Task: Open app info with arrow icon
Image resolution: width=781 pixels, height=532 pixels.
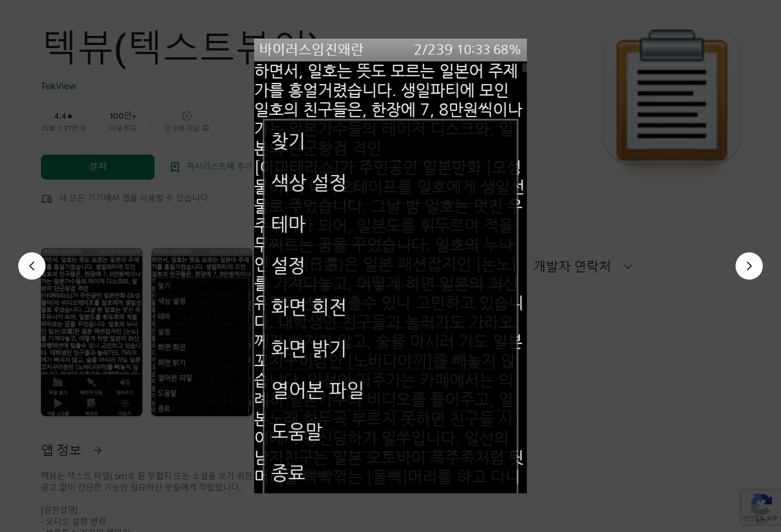Action: (98, 450)
